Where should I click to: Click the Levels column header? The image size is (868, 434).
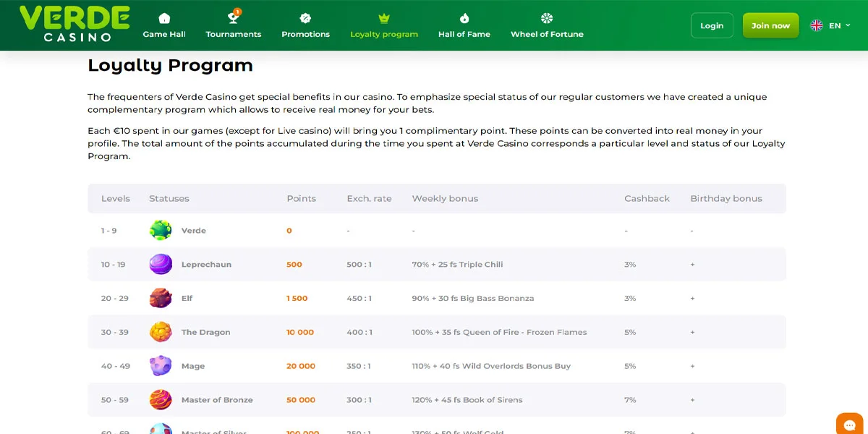coord(116,198)
